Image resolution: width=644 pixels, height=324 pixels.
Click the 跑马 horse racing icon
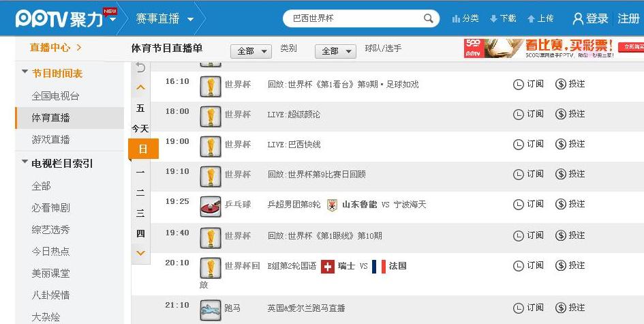point(211,310)
